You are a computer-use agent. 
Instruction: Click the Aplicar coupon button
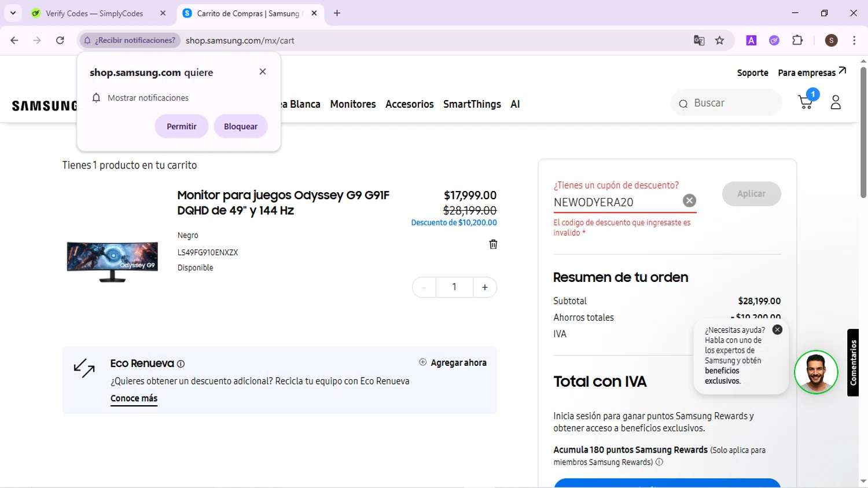(x=751, y=194)
